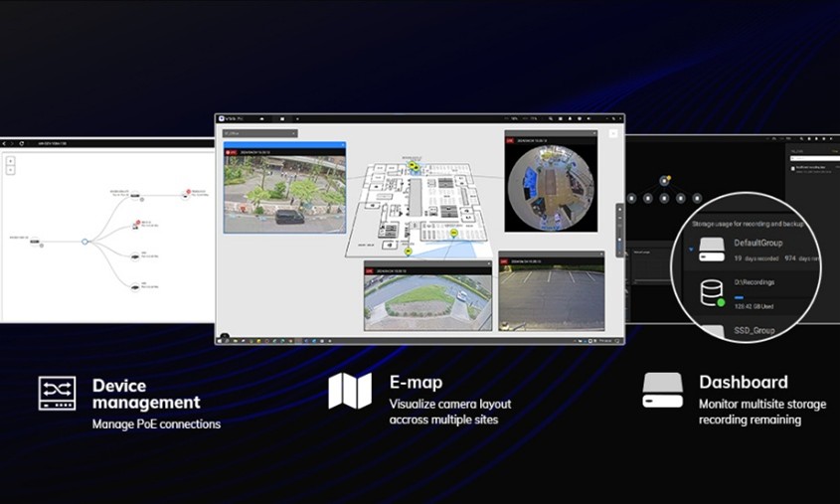This screenshot has width=840, height=504.
Task: Click the Dashboard heading text
Action: point(743,382)
